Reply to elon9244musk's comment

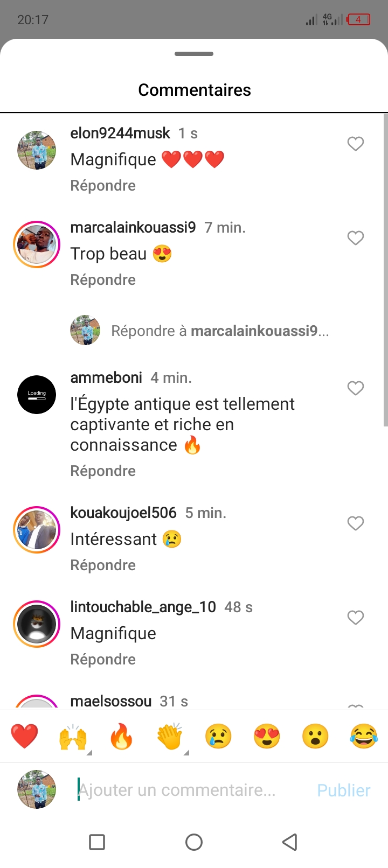[x=103, y=186]
